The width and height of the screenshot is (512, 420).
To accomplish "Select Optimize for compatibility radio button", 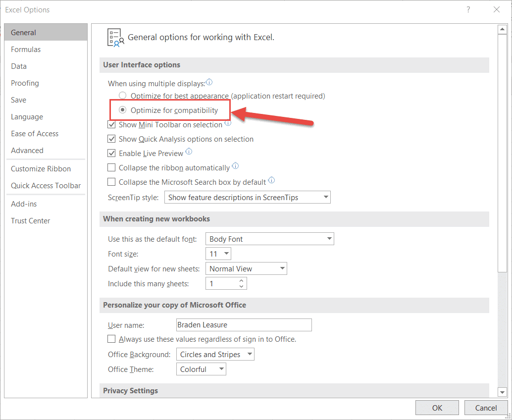I will coord(122,110).
